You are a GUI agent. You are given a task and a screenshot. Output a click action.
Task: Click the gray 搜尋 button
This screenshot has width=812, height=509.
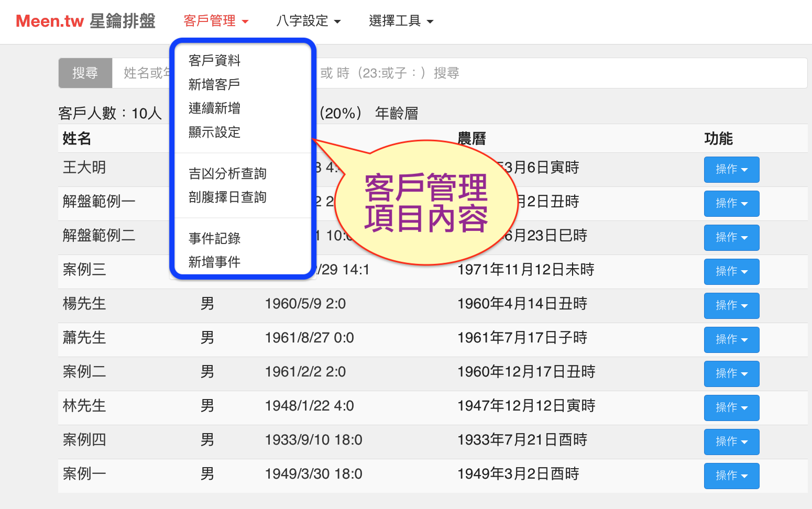(85, 73)
